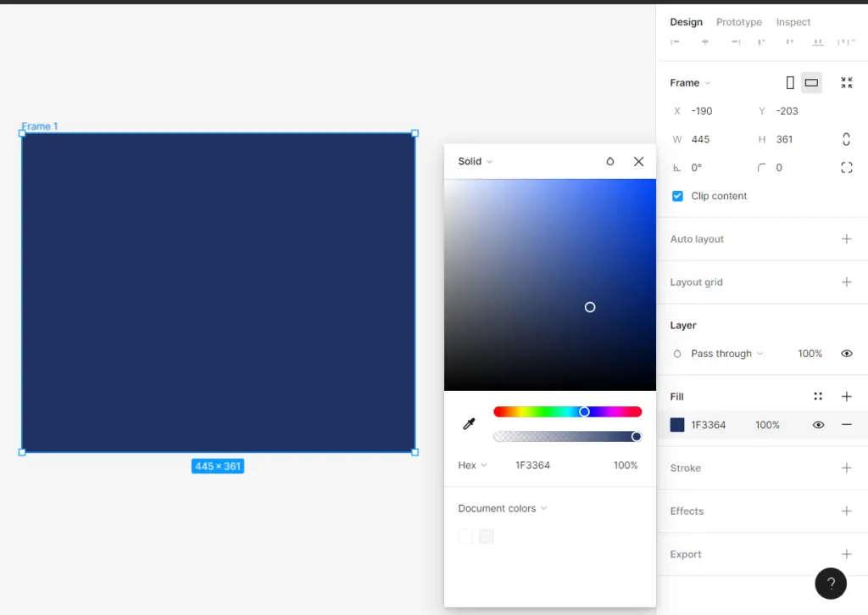Edit the layer opacity 100% value
868x615 pixels.
click(x=810, y=354)
